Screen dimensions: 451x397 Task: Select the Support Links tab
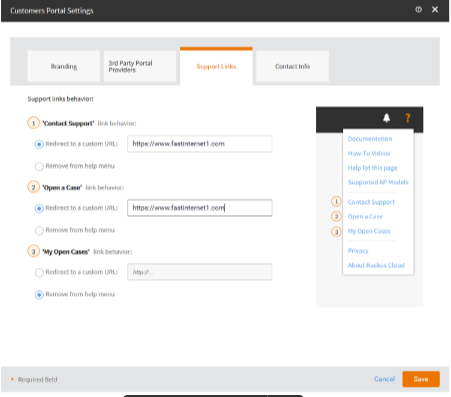pos(216,66)
